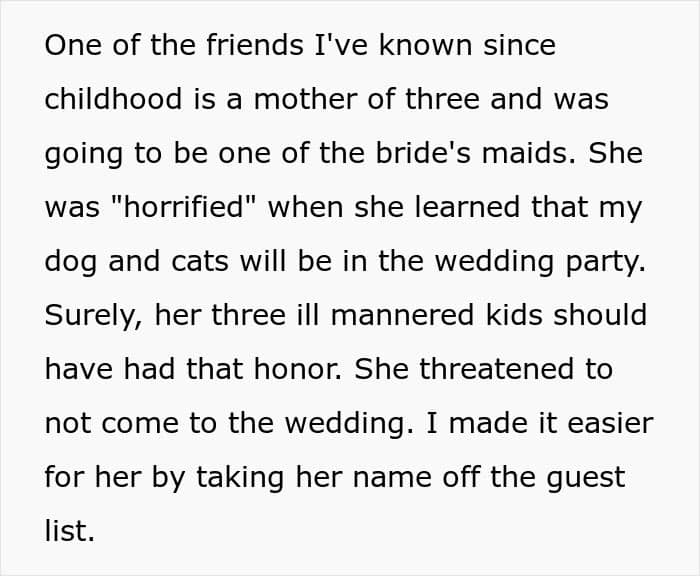
Task: Click the word "known" in the first line
Action: click(x=425, y=45)
